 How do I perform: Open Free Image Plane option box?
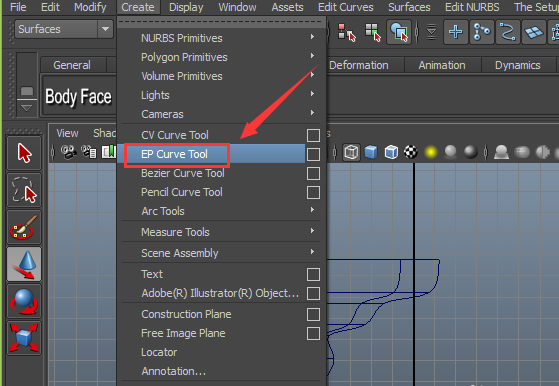[313, 334]
